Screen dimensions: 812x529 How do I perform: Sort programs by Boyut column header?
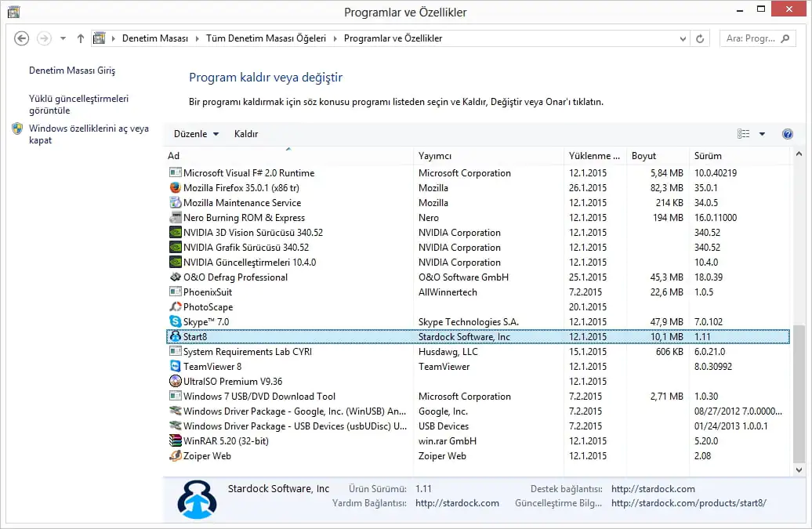click(x=655, y=156)
